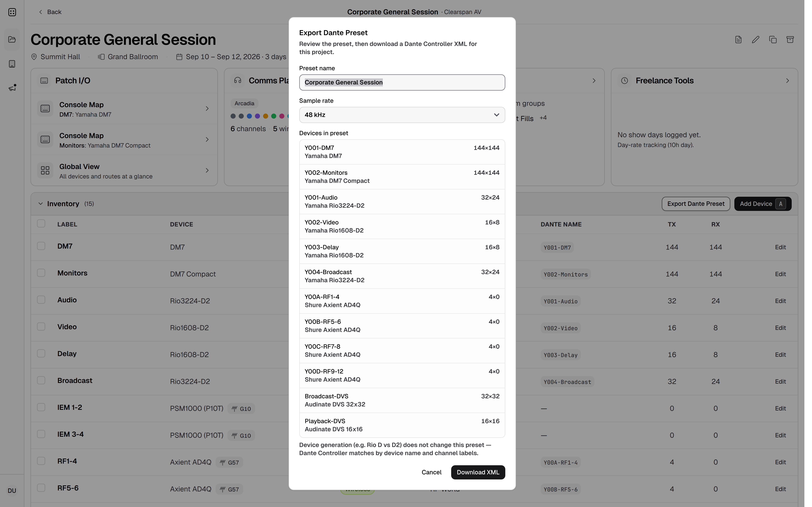This screenshot has width=812, height=507.
Task: Select the Broadcast row checkbox
Action: tap(41, 380)
